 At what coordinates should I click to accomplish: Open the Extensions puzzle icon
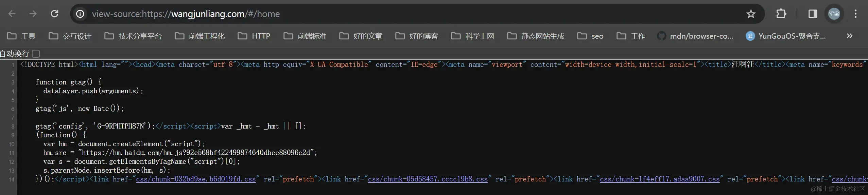coord(781,14)
